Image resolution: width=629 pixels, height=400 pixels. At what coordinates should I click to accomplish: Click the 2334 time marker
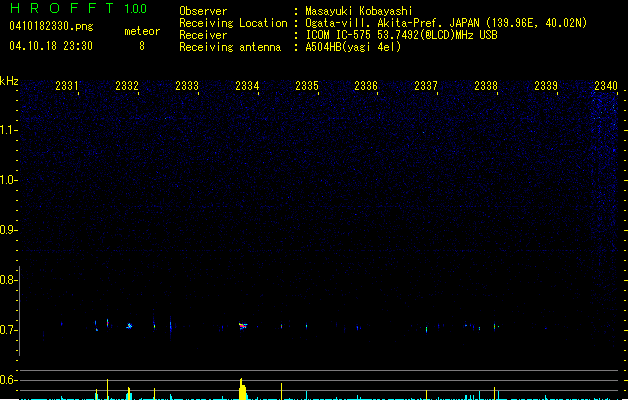point(247,86)
